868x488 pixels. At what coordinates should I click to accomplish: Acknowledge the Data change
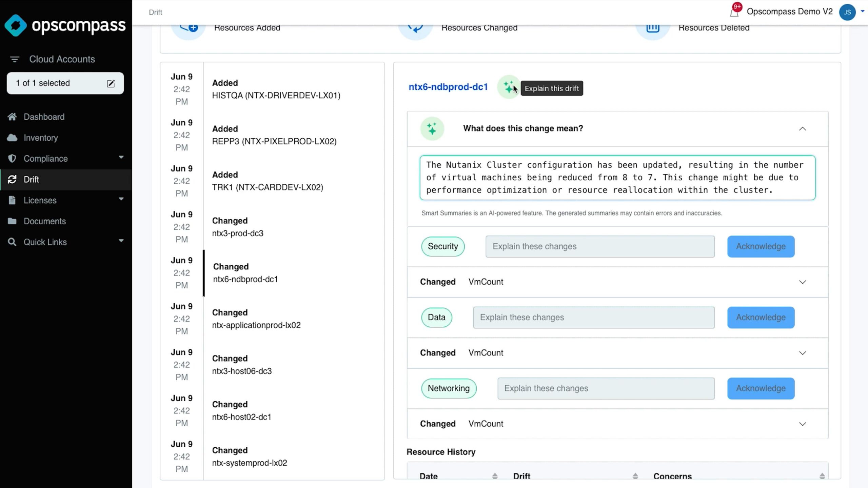click(x=761, y=318)
